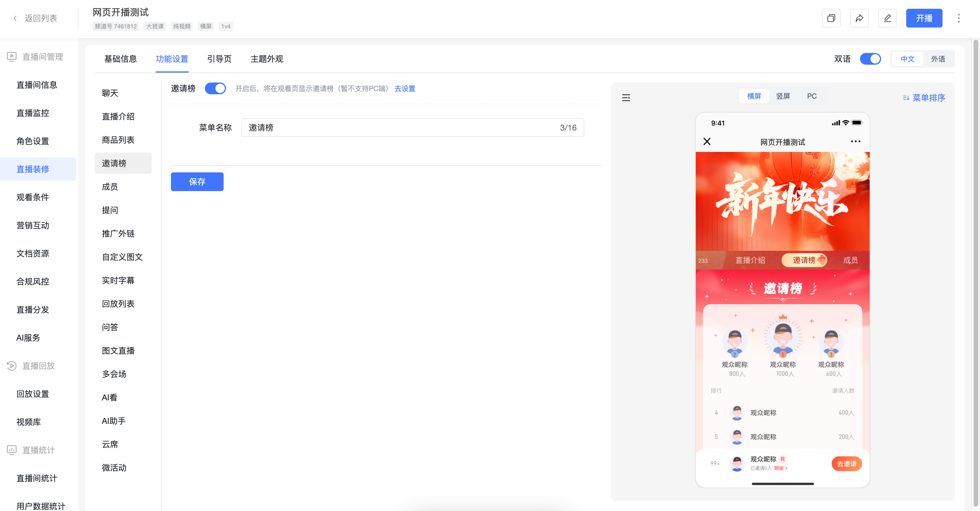Image resolution: width=980 pixels, height=511 pixels.
Task: Click the 直播统计 section icon
Action: tap(12, 450)
